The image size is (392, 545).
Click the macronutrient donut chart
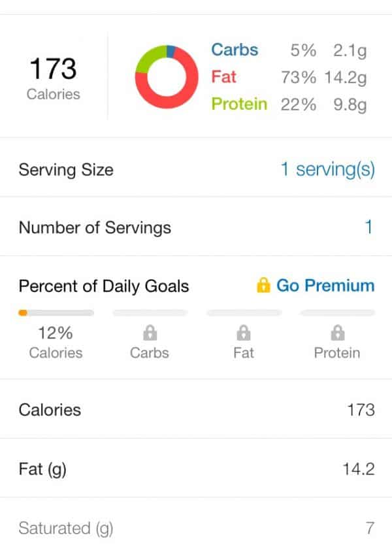click(166, 76)
